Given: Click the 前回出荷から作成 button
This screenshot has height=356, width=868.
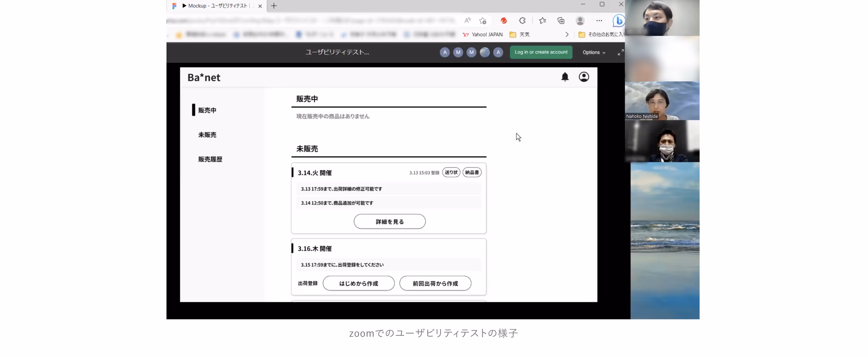Looking at the screenshot, I should [435, 283].
